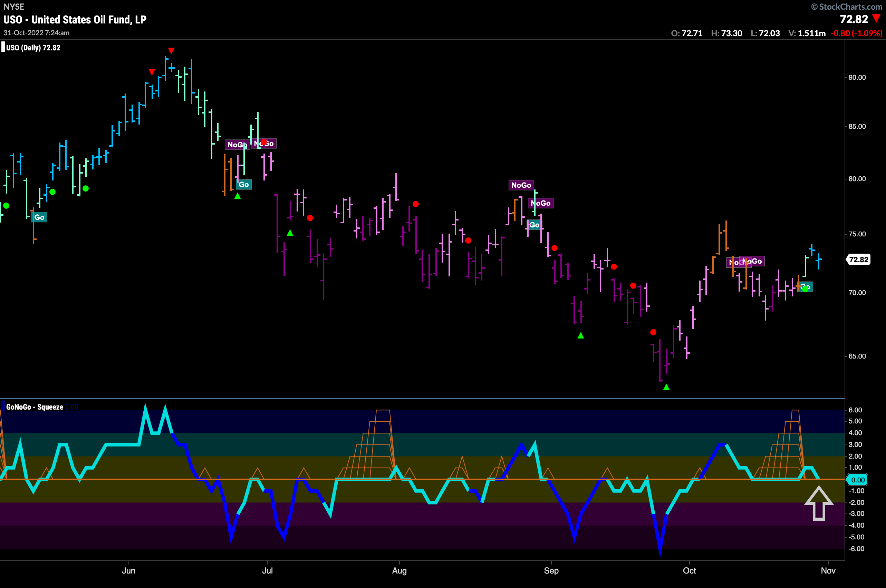
Task: Click the red circle just below the 65.00 late-September bars' start
Action: [x=653, y=332]
